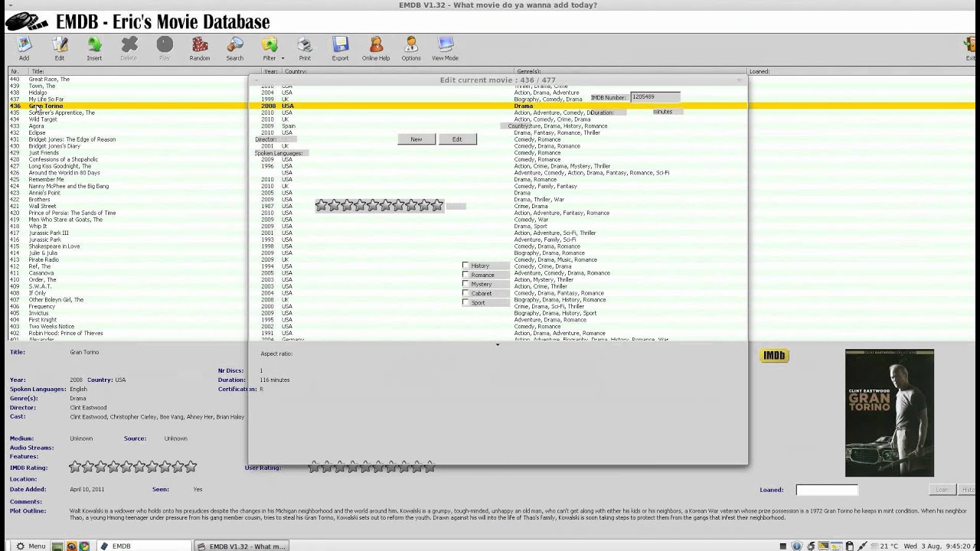Click the IMDB Number input field
The height and width of the screenshot is (551, 980).
click(655, 97)
